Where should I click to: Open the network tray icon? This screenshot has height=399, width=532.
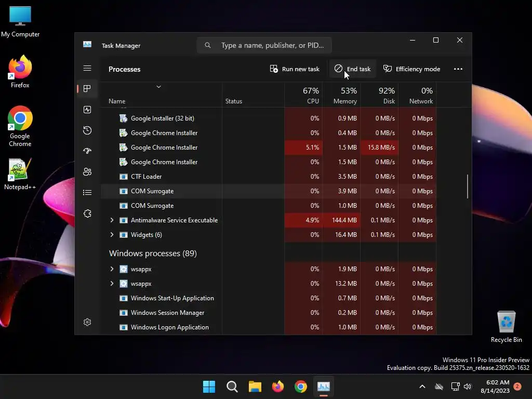point(455,387)
